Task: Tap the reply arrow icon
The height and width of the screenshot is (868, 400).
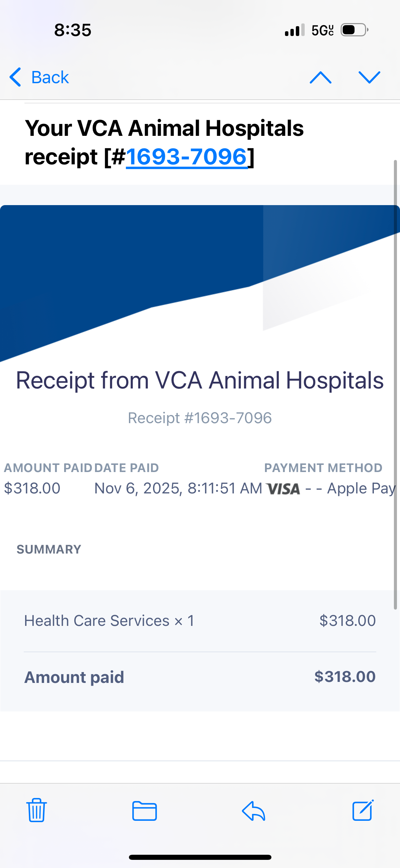Action: (x=253, y=811)
